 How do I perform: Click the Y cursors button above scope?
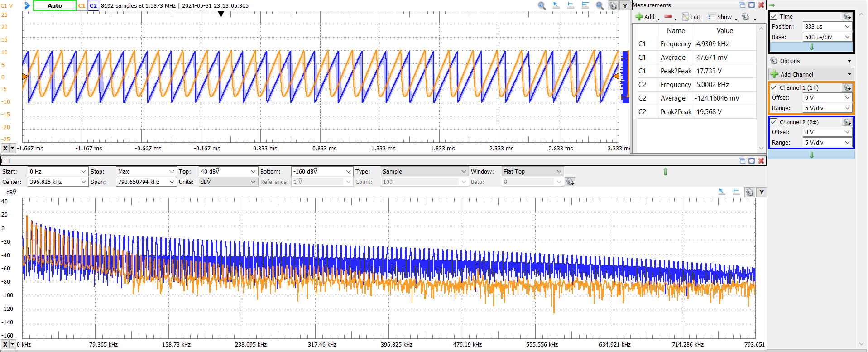[x=625, y=5]
